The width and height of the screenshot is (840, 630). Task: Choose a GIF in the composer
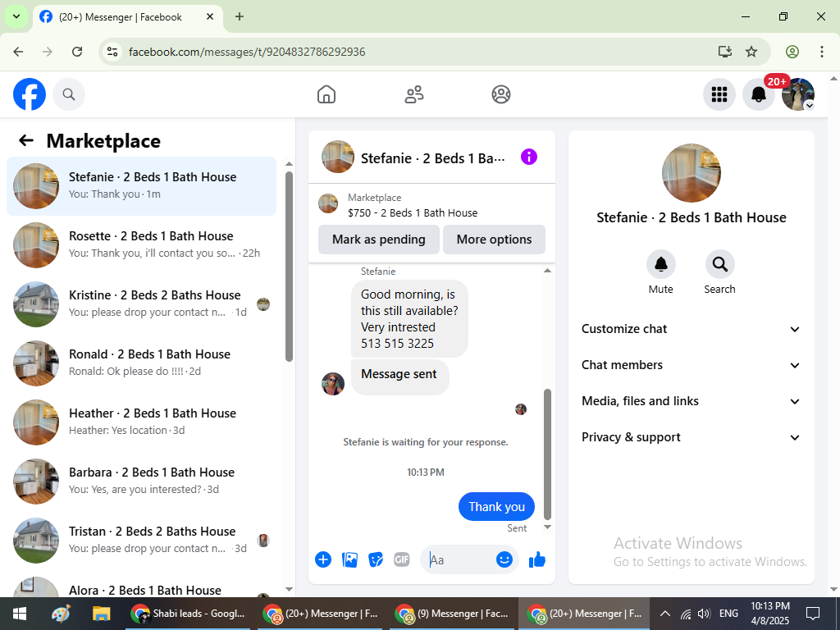click(x=402, y=559)
